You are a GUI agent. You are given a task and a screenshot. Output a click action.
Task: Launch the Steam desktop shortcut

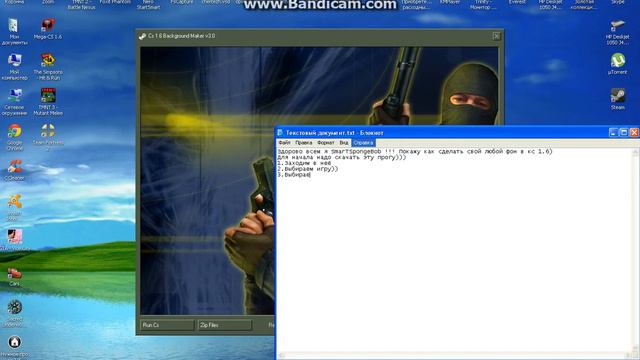tap(618, 99)
